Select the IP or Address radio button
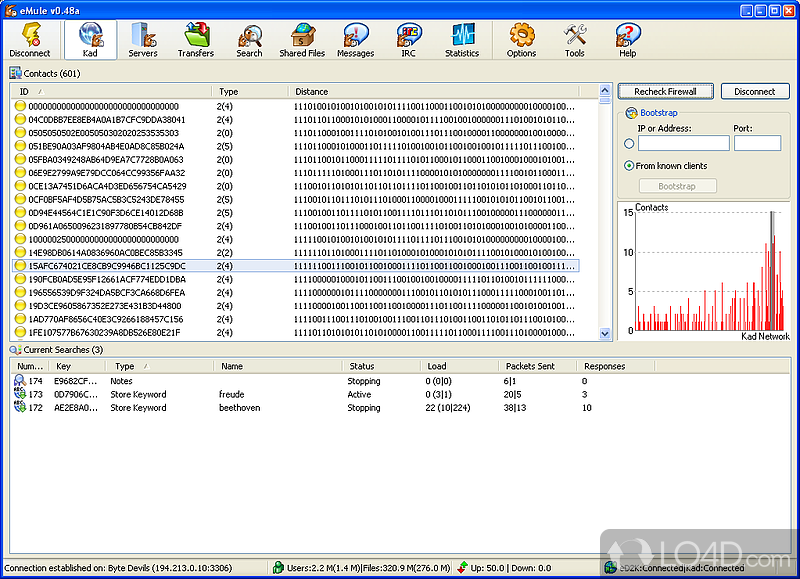Screen dimensions: 800x579 tap(629, 144)
